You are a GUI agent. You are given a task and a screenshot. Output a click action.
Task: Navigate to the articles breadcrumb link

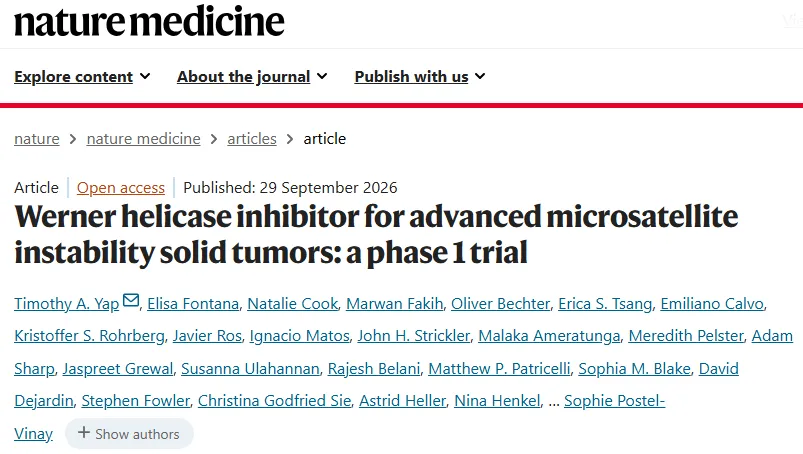tap(252, 139)
